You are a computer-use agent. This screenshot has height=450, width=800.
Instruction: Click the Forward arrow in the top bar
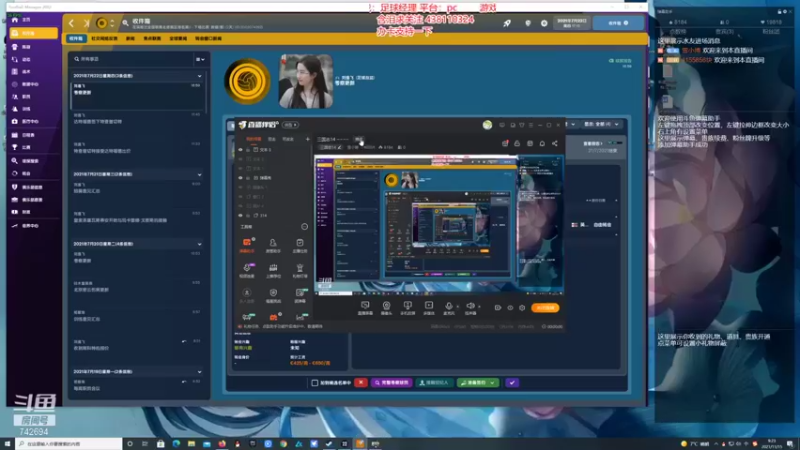tap(86, 23)
